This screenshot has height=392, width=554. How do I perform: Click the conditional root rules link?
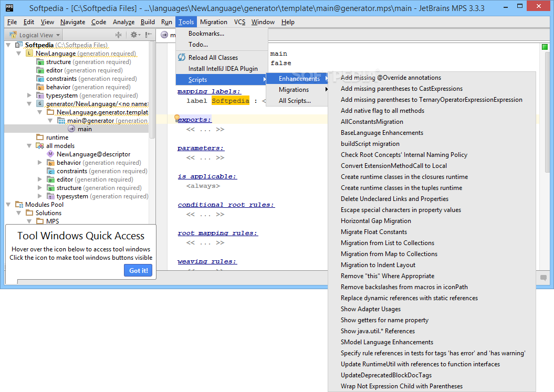(226, 205)
